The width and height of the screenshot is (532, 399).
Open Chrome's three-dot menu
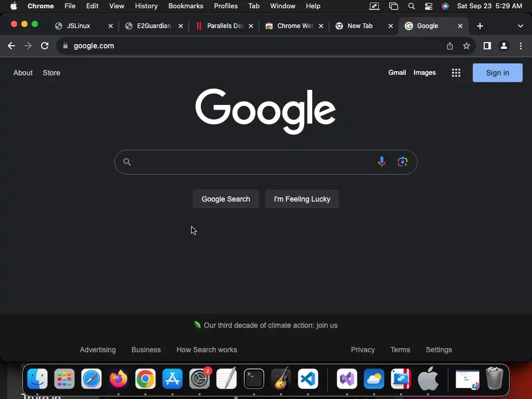coord(521,46)
